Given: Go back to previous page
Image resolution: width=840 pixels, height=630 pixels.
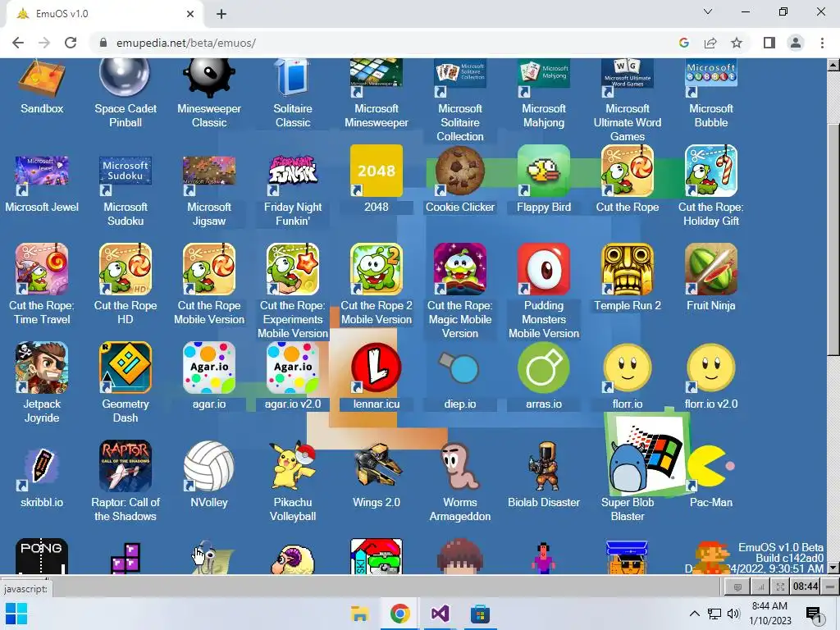Looking at the screenshot, I should pyautogui.click(x=18, y=43).
